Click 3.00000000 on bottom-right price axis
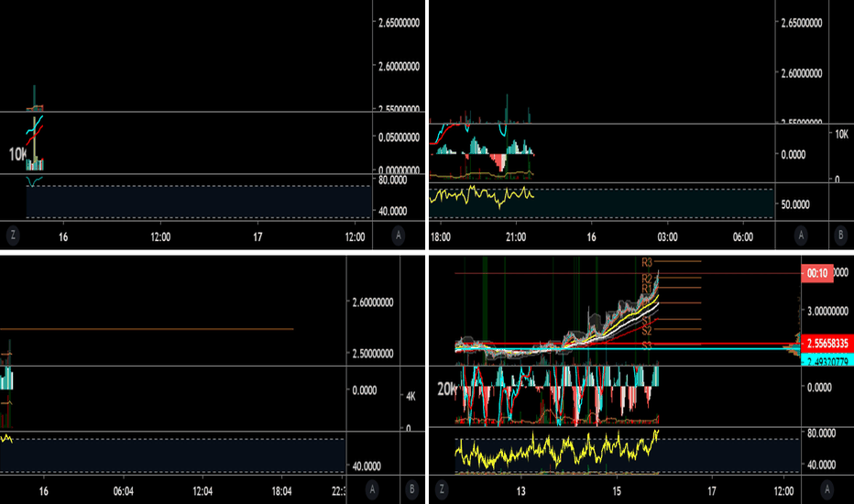 [x=827, y=312]
